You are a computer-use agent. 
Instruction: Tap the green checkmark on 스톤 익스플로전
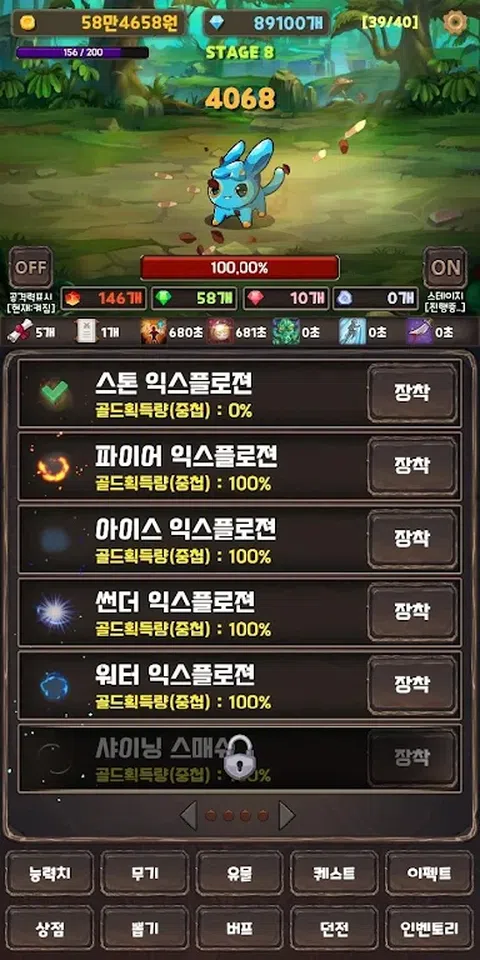pos(55,392)
